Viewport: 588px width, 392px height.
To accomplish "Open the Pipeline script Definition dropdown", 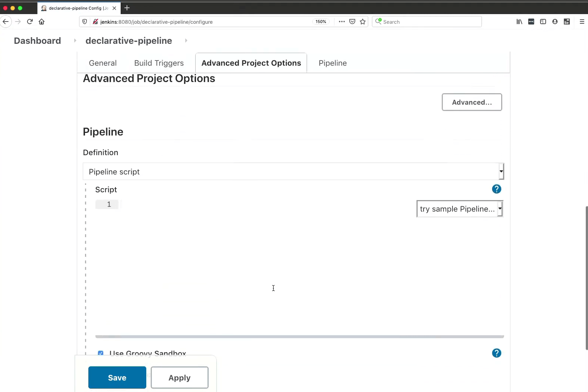I will [293, 171].
